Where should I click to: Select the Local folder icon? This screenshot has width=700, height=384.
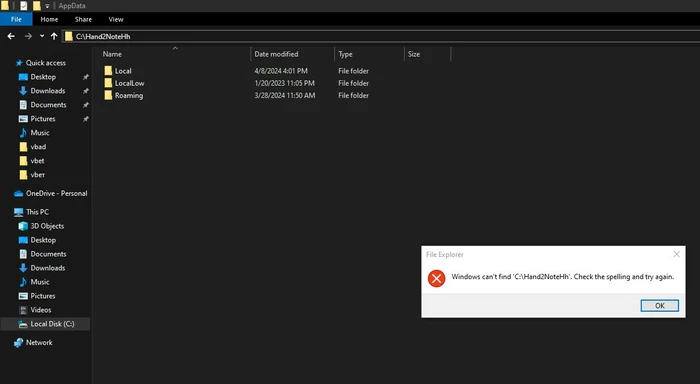108,71
